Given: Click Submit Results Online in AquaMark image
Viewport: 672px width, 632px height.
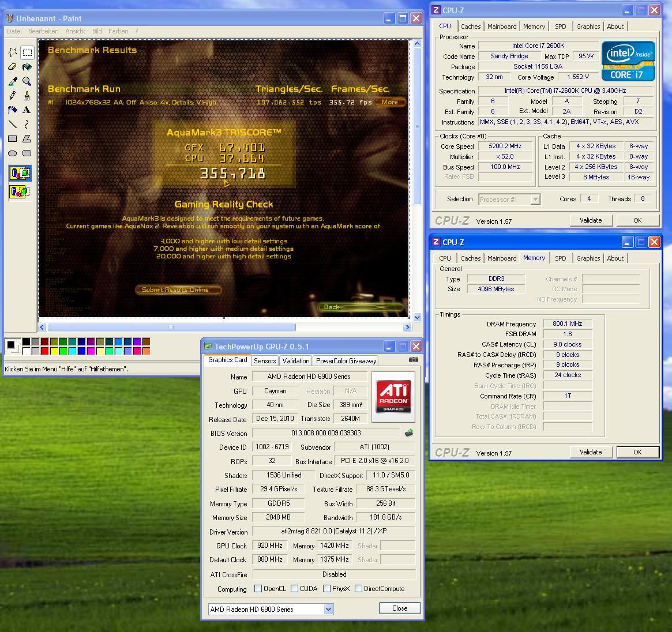Looking at the screenshot, I should 178,289.
